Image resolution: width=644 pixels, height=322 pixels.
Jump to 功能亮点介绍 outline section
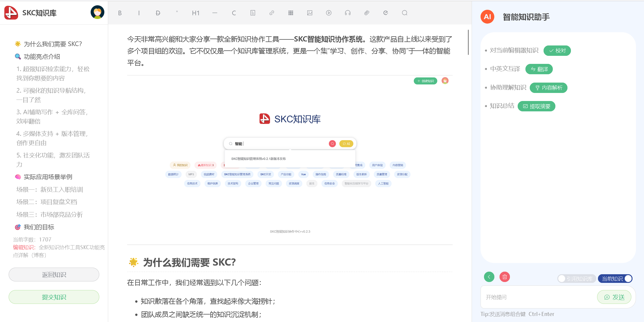click(x=42, y=57)
